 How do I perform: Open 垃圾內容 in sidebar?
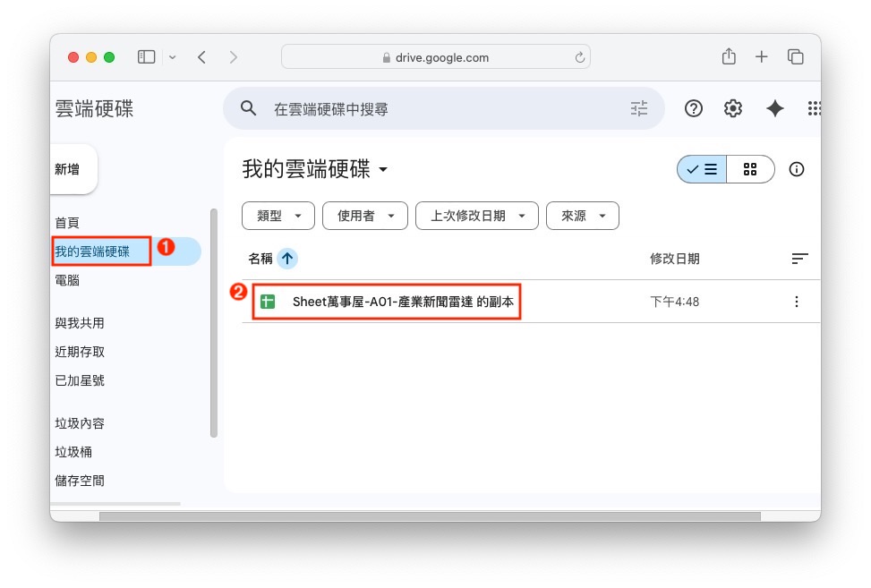(80, 423)
